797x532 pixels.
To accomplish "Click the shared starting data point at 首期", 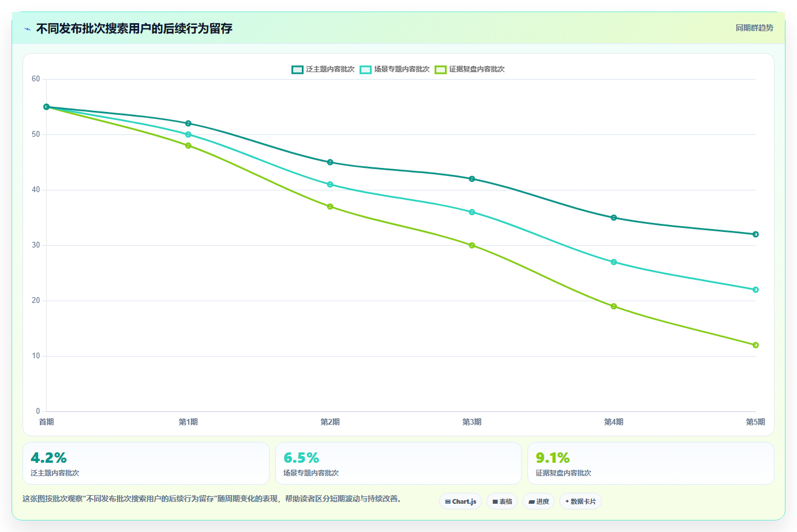I will (47, 107).
